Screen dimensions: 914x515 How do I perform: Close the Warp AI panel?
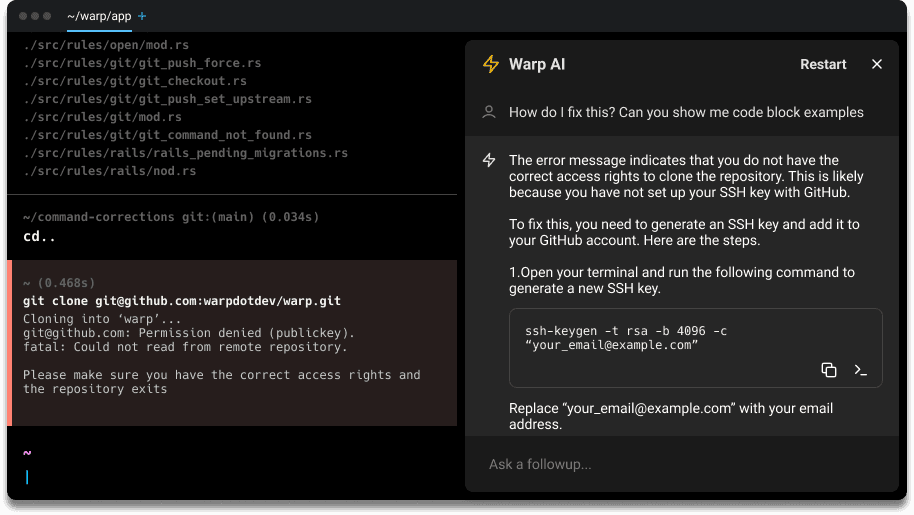877,64
